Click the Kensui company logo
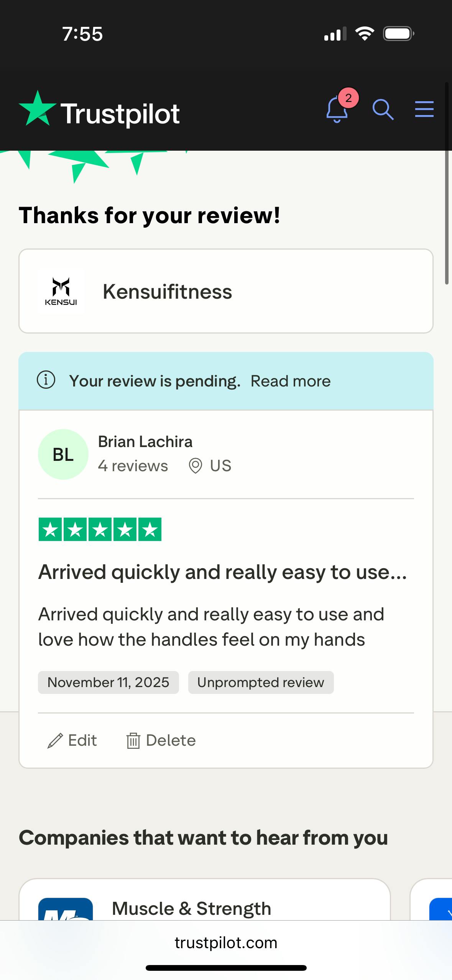 pyautogui.click(x=61, y=291)
